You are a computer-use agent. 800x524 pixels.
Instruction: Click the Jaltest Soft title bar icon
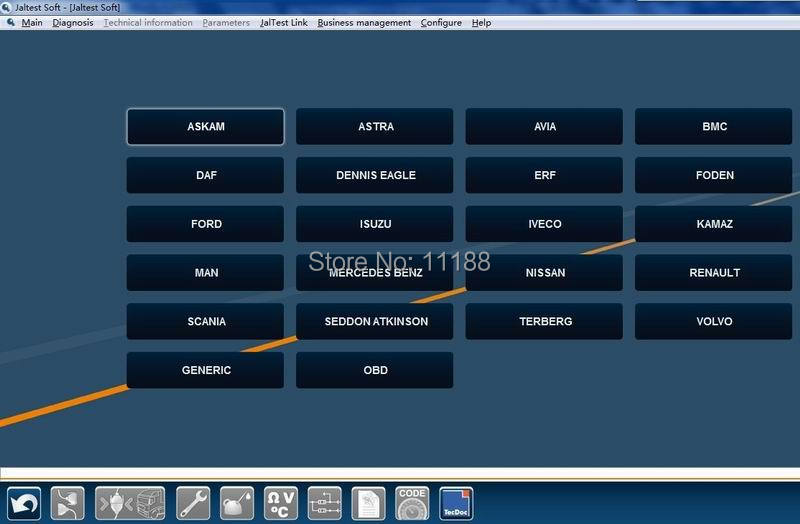pos(6,7)
